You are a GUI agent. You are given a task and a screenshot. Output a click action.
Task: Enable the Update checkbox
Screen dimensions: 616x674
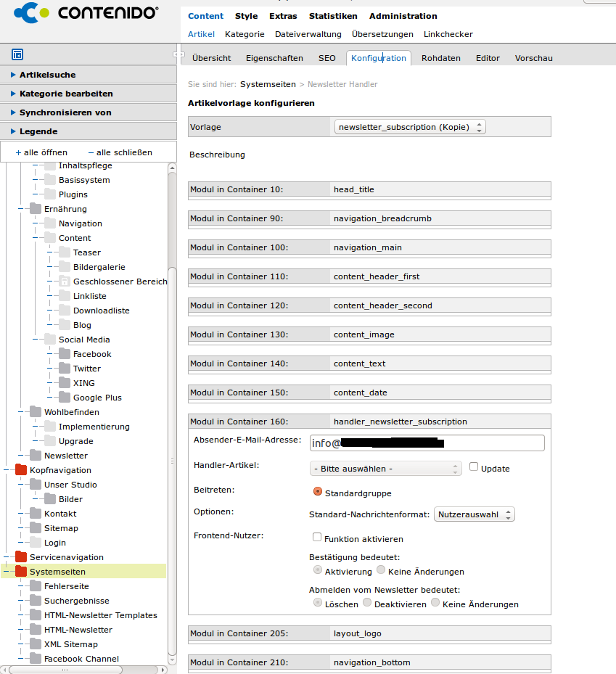point(474,467)
